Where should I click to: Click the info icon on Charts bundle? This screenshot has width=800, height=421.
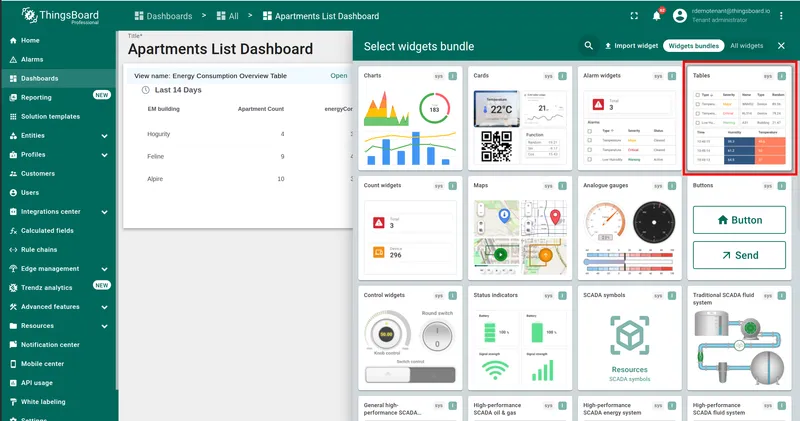click(453, 76)
